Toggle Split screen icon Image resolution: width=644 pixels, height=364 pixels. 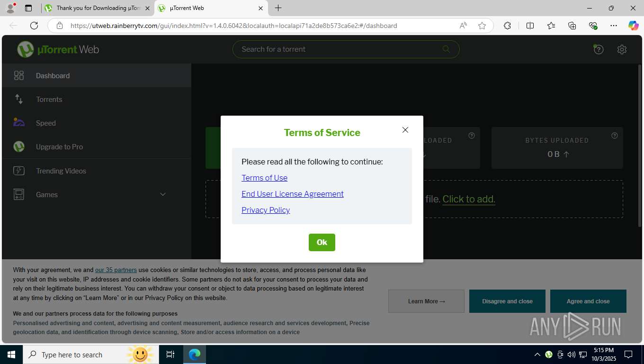tap(530, 26)
